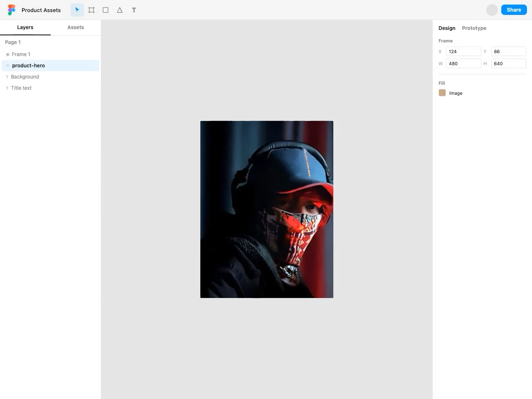This screenshot has height=399, width=532.
Task: Click the W width field
Action: (x=463, y=64)
